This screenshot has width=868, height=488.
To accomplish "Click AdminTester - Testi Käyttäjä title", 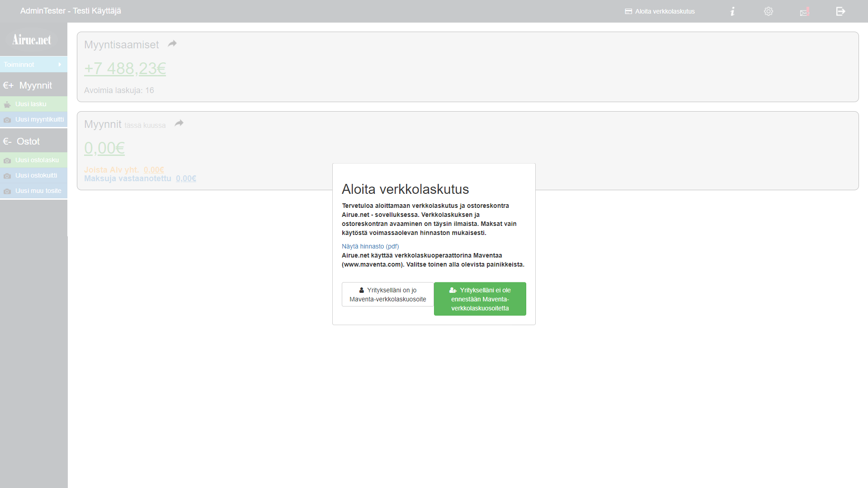I will tap(71, 11).
